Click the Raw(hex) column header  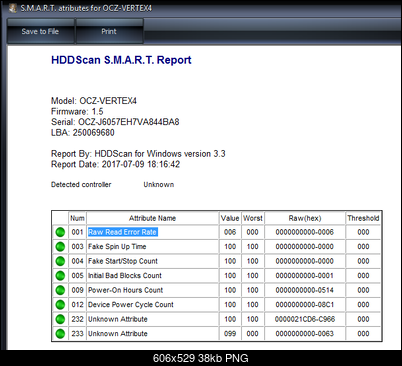(x=305, y=218)
